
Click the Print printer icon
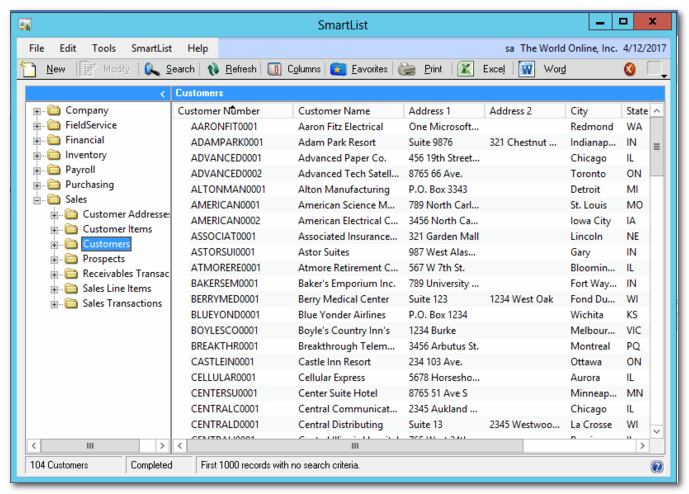click(x=406, y=69)
